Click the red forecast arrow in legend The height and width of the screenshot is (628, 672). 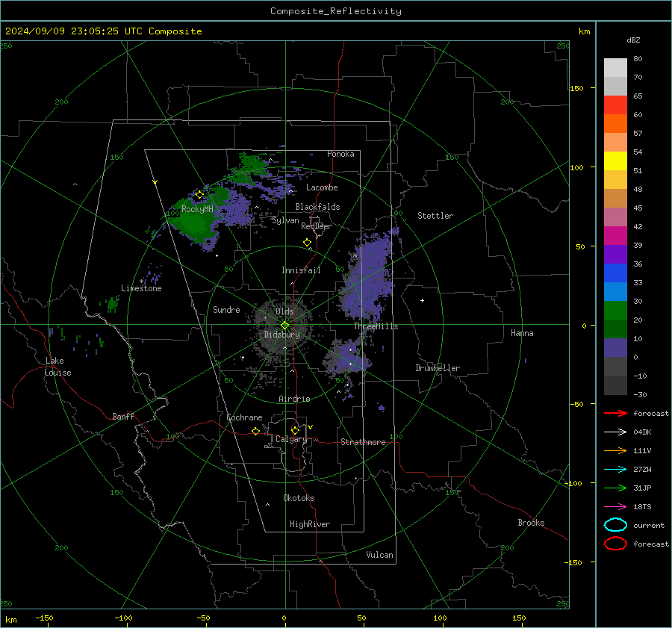(x=615, y=413)
